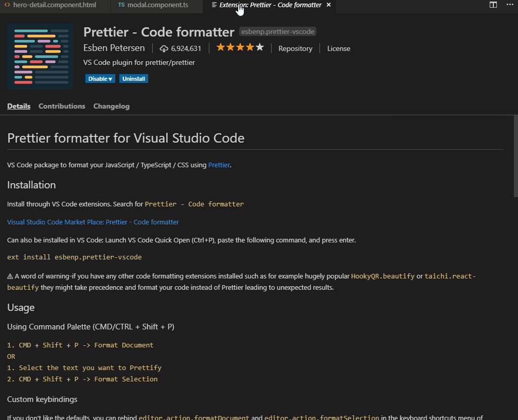The width and height of the screenshot is (518, 420).
Task: Click 'Select the text you want to Prettify'
Action: (90, 368)
